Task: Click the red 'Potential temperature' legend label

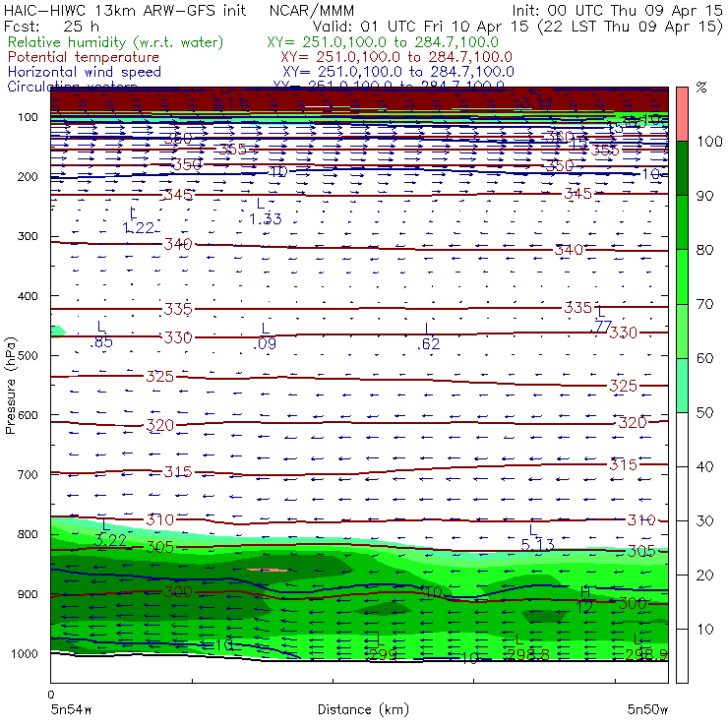Action: click(x=84, y=57)
